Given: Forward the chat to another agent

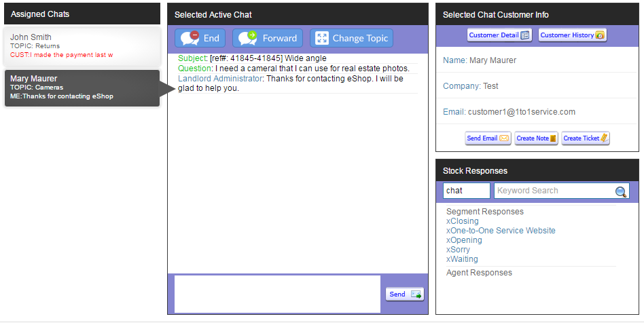Looking at the screenshot, I should pos(268,38).
